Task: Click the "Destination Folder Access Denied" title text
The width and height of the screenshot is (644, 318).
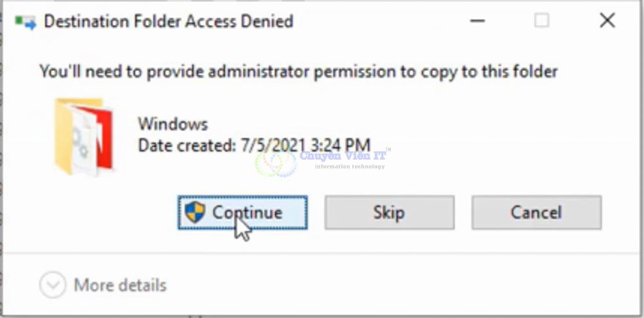Action: pos(168,22)
